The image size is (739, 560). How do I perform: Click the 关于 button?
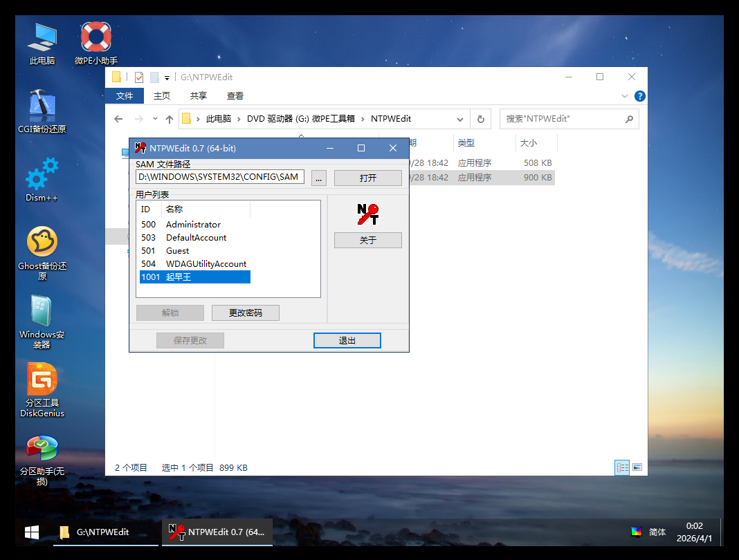pyautogui.click(x=368, y=240)
